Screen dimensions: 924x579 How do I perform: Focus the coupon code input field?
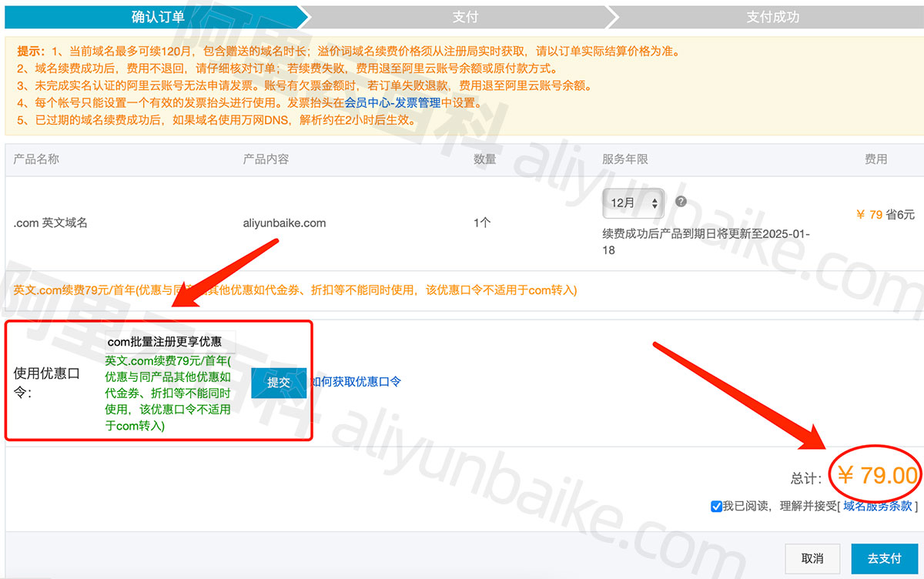(170, 342)
